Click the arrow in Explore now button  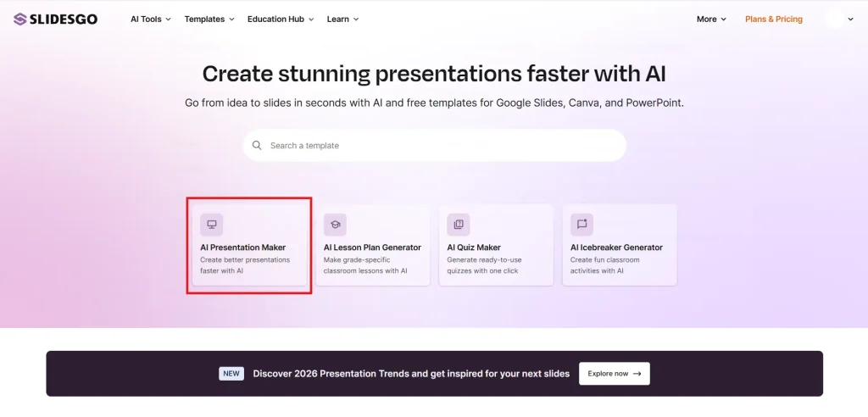pyautogui.click(x=637, y=374)
